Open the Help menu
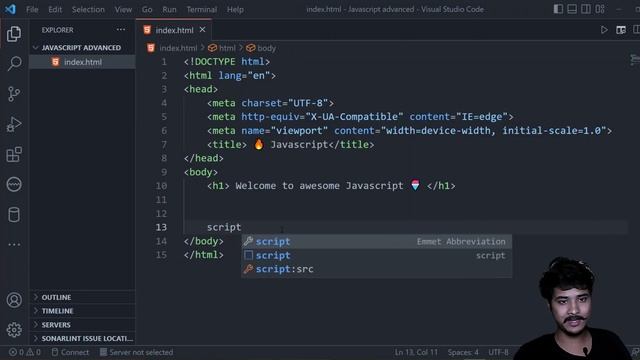 point(235,9)
